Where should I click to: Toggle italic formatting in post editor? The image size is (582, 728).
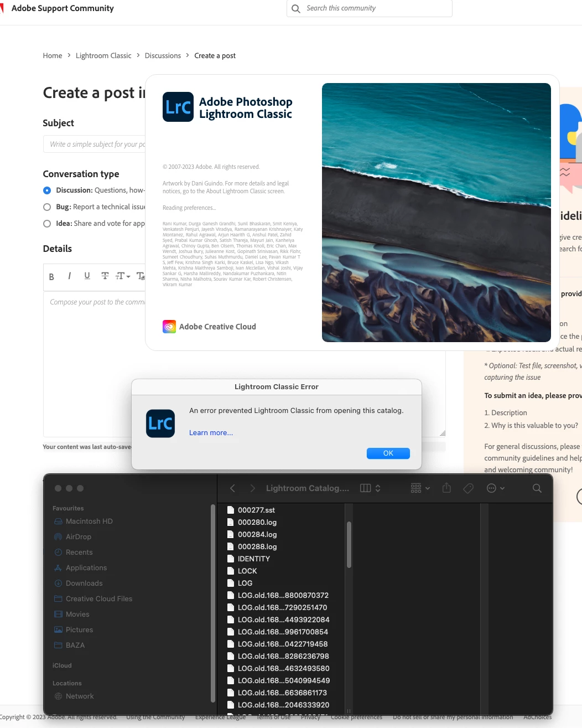pos(69,276)
